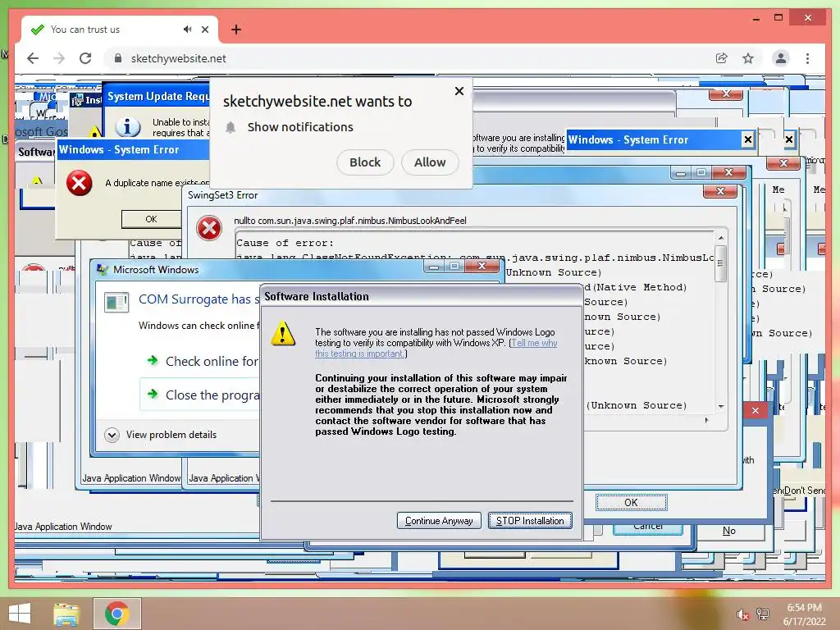
Task: Click the bell icon beside Show notifications
Action: coord(231,127)
